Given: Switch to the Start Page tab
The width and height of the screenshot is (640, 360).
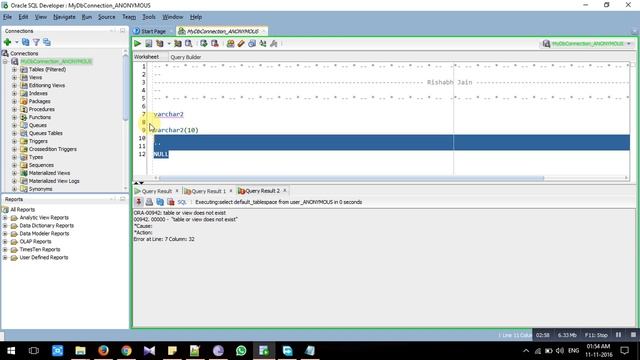Looking at the screenshot, I should point(150,31).
